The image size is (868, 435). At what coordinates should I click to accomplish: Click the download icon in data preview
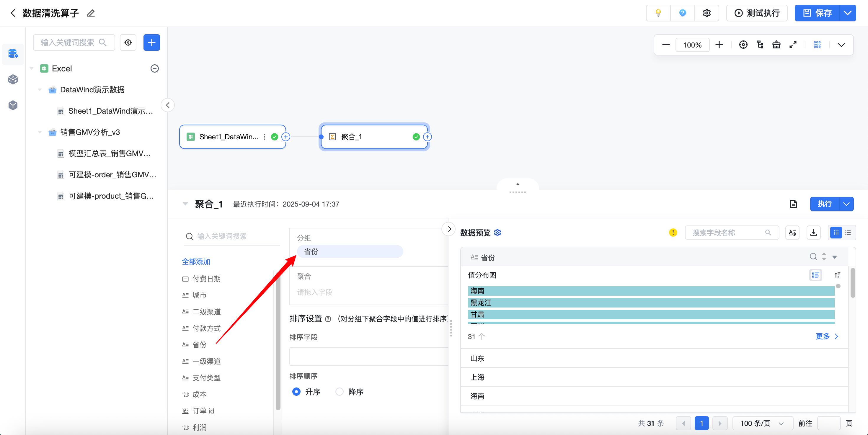click(813, 233)
